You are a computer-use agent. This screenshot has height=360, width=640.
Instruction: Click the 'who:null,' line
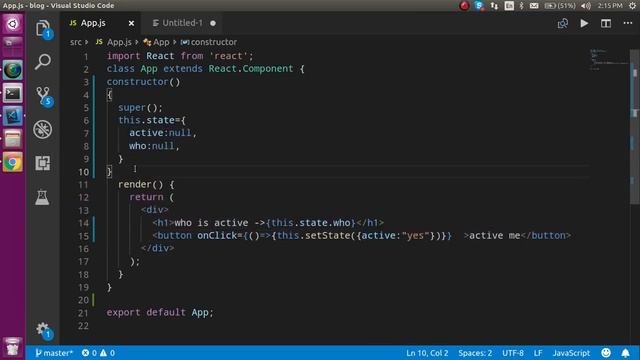[x=154, y=146]
